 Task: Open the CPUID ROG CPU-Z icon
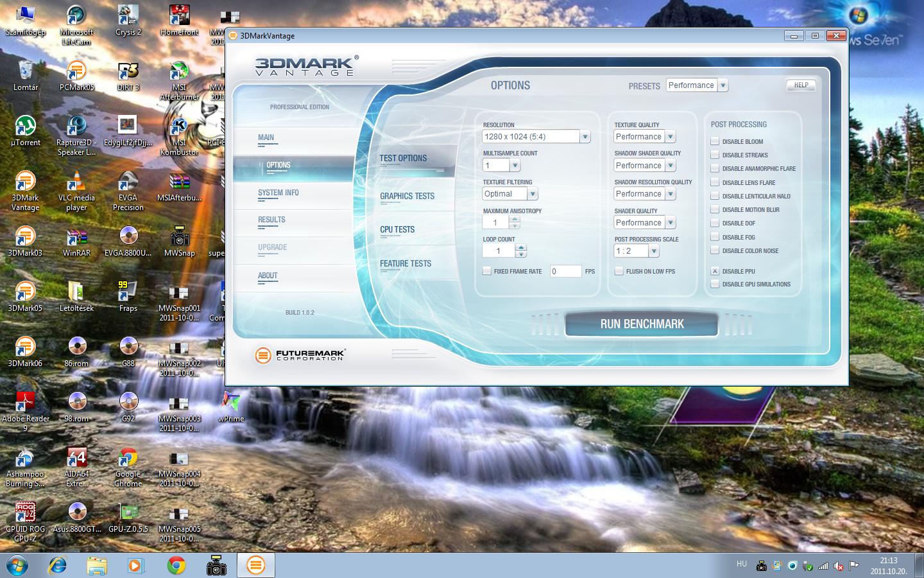pyautogui.click(x=25, y=522)
